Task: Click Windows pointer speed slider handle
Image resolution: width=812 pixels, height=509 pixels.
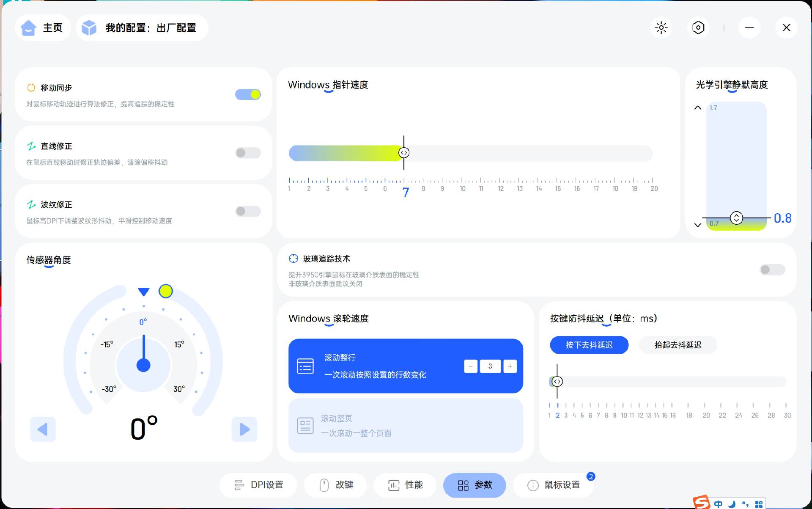Action: (x=404, y=153)
